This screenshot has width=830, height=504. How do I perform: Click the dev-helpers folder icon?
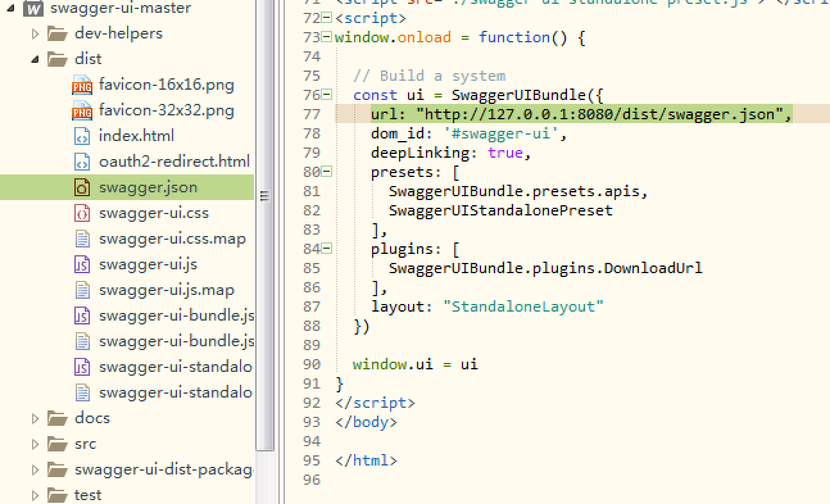57,33
